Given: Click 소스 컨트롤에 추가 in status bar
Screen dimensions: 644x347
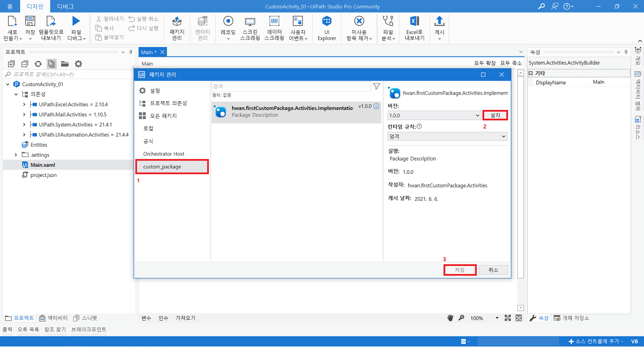Looking at the screenshot, I should click(x=596, y=341).
